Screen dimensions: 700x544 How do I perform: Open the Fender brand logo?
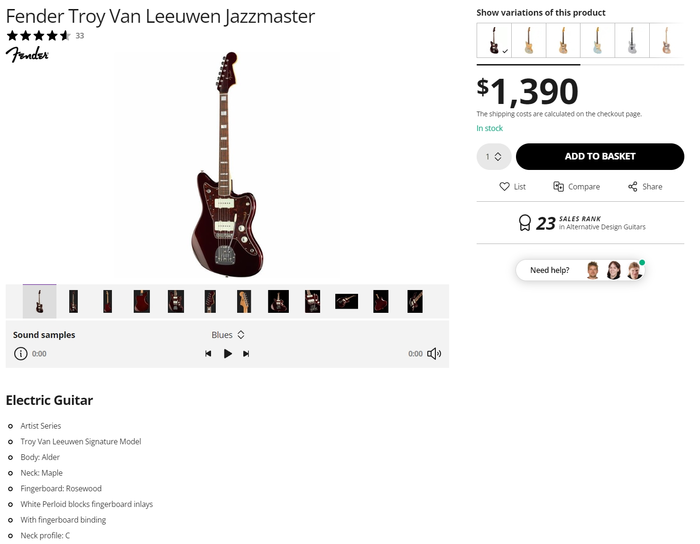tap(27, 54)
